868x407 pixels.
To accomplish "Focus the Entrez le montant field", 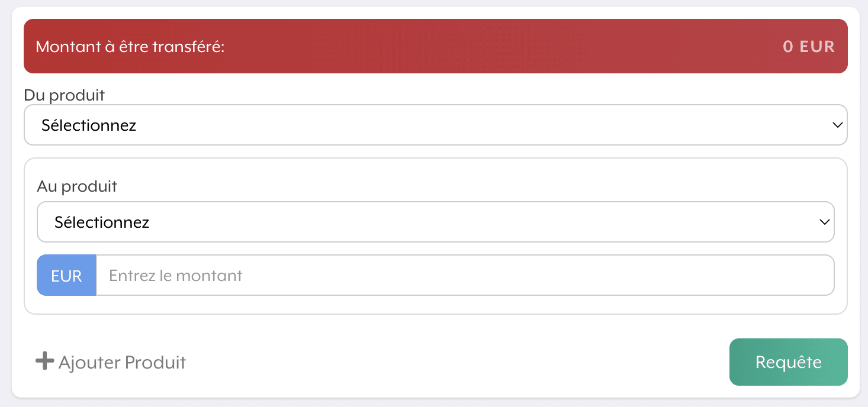I will tap(465, 276).
